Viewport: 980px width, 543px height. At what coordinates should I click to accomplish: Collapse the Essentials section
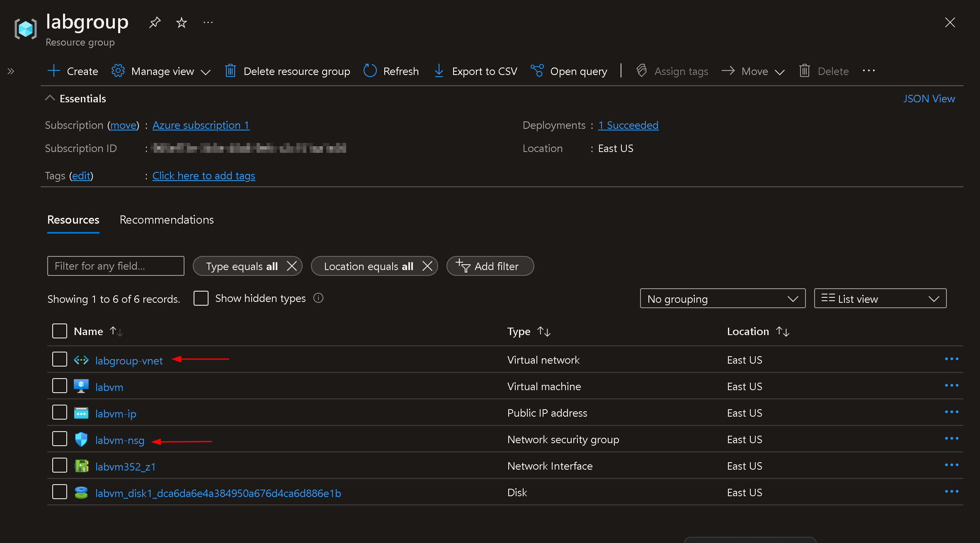pyautogui.click(x=50, y=98)
